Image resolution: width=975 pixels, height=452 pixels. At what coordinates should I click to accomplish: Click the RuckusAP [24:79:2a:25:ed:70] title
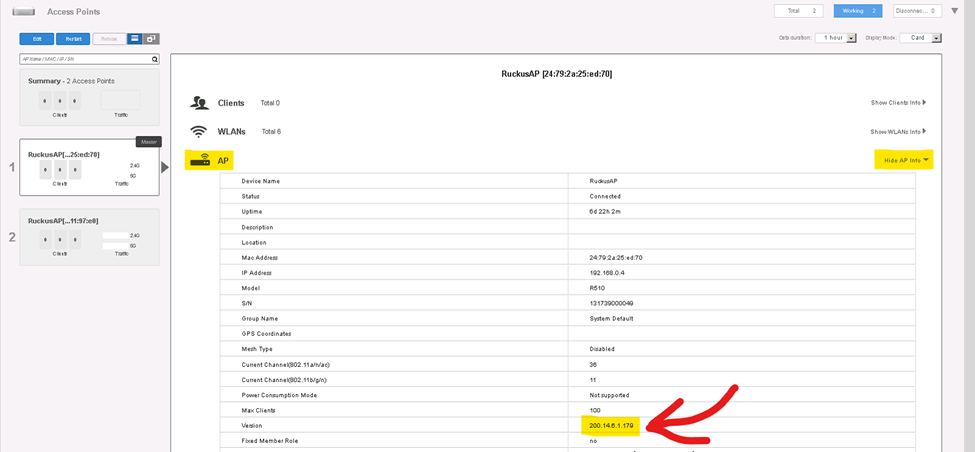click(x=557, y=74)
